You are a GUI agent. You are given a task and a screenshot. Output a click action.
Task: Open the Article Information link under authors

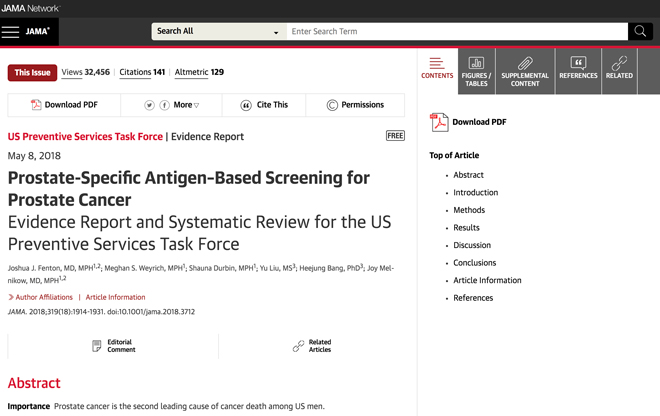tap(115, 297)
